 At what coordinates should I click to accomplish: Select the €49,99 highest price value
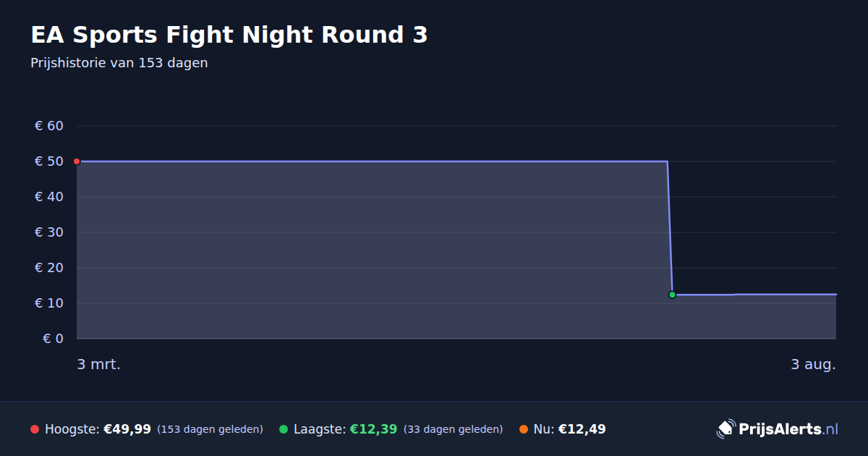point(127,429)
